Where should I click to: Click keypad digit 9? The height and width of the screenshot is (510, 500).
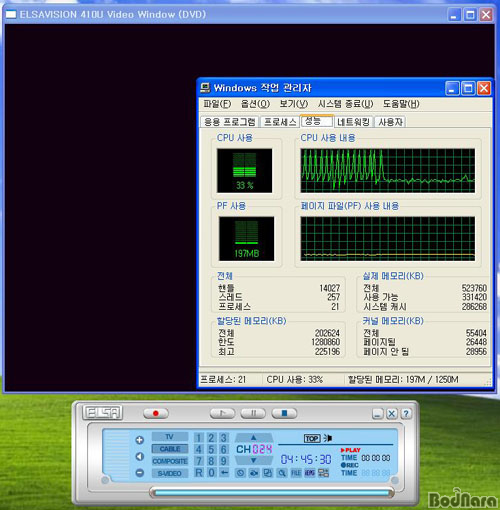coord(224,461)
